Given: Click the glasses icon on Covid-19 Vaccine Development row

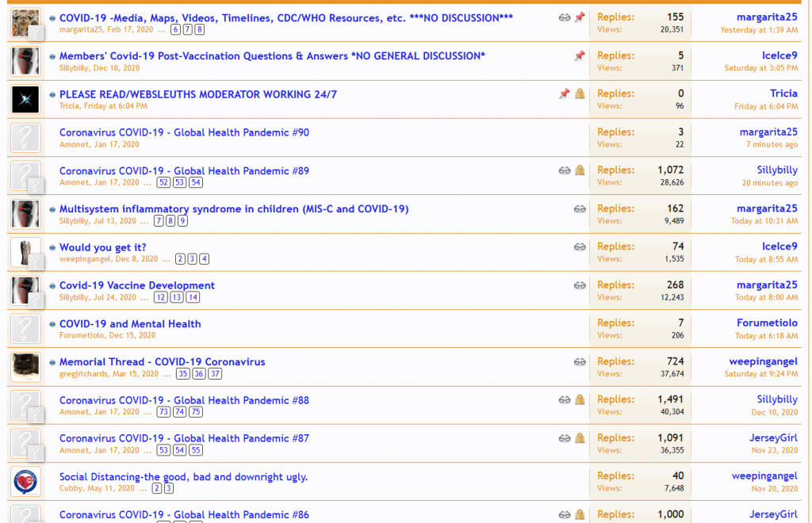Looking at the screenshot, I should [580, 285].
